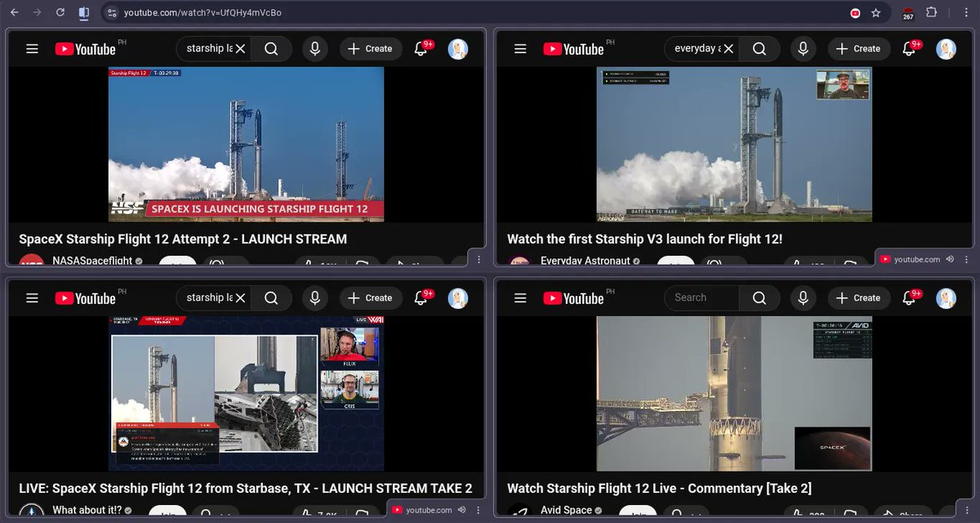Click the Avid Space commentary video
Viewport: 980px width, 523px height.
(734, 394)
